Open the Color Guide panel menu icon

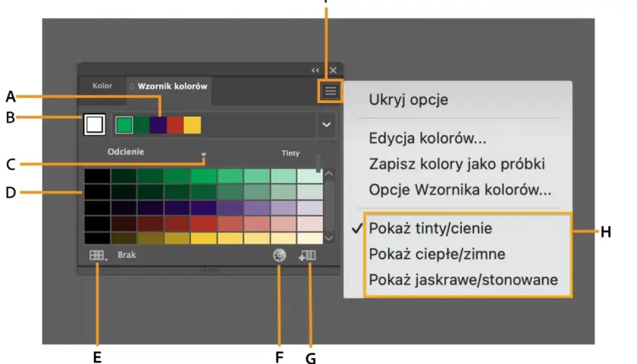click(331, 91)
